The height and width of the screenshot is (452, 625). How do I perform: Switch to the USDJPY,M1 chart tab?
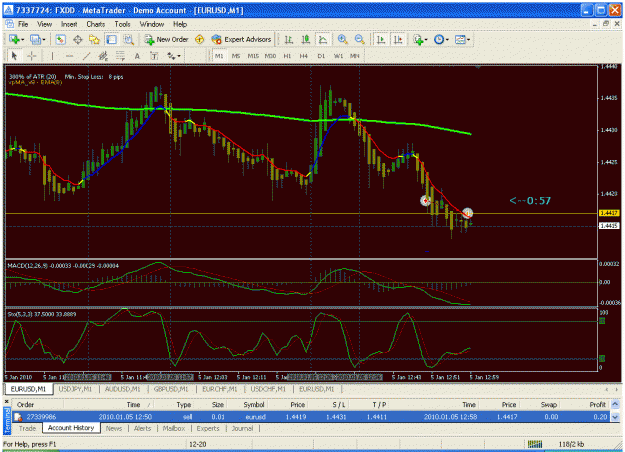75,389
